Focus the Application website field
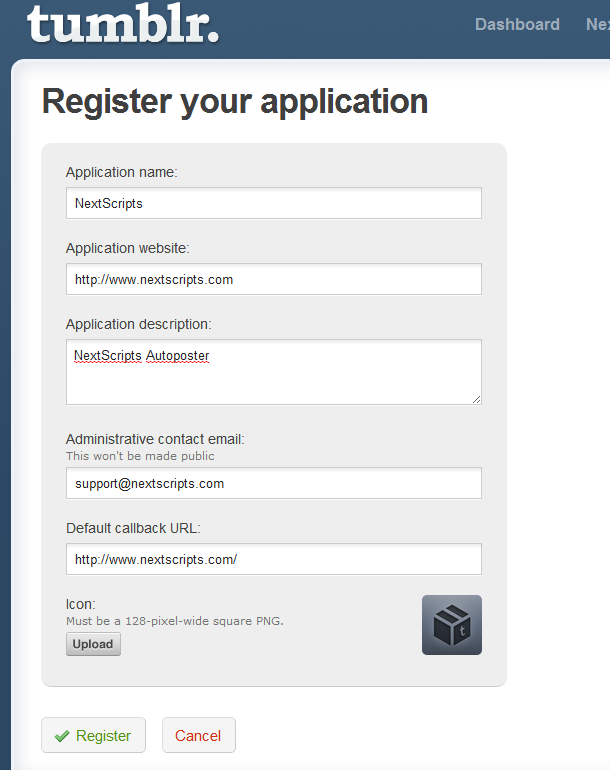The width and height of the screenshot is (610, 770). (274, 279)
